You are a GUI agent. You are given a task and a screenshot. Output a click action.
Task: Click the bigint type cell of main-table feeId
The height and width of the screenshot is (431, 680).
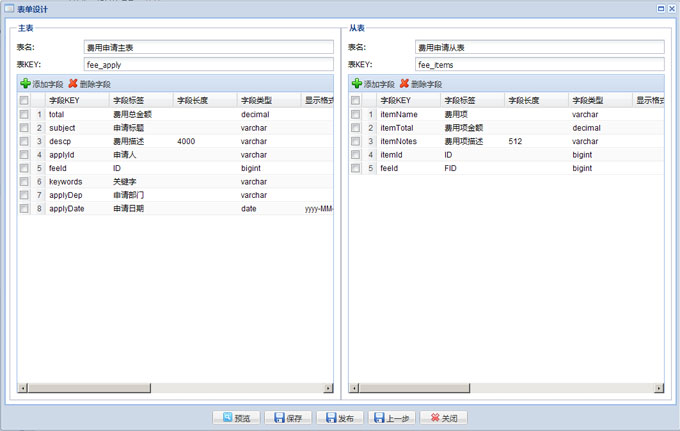click(268, 168)
